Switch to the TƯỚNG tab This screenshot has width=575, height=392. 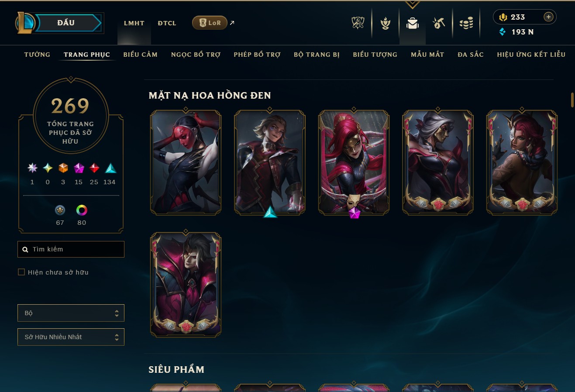37,55
